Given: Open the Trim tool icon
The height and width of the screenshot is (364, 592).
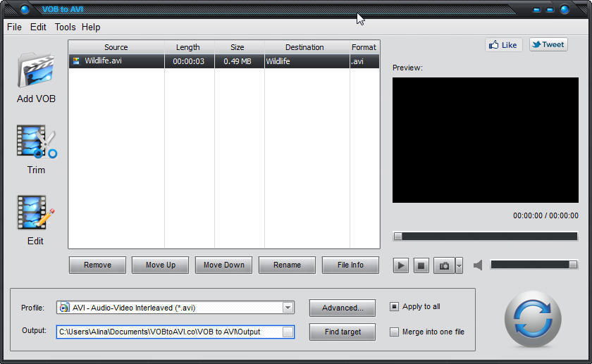Looking at the screenshot, I should pos(37,142).
